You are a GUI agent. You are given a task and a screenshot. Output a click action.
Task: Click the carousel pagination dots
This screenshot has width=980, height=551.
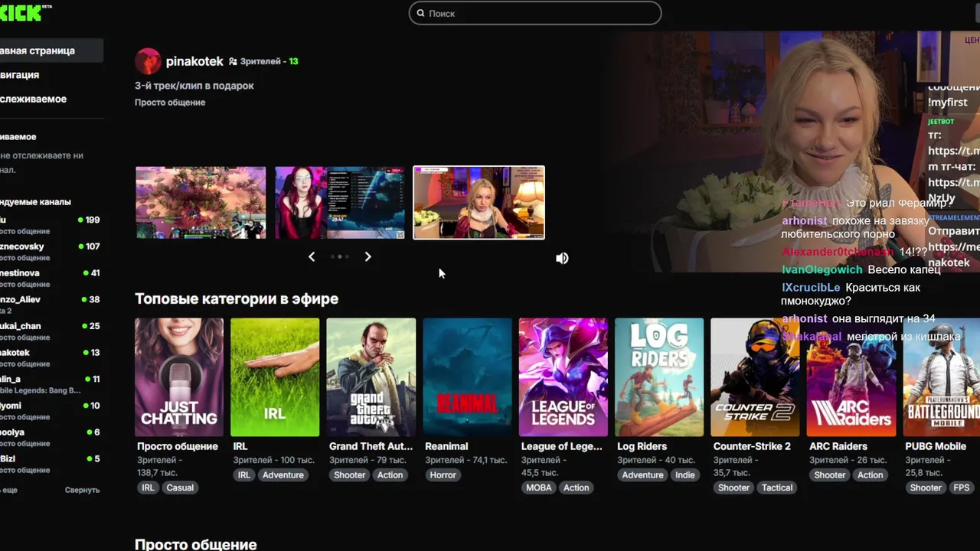coord(340,256)
